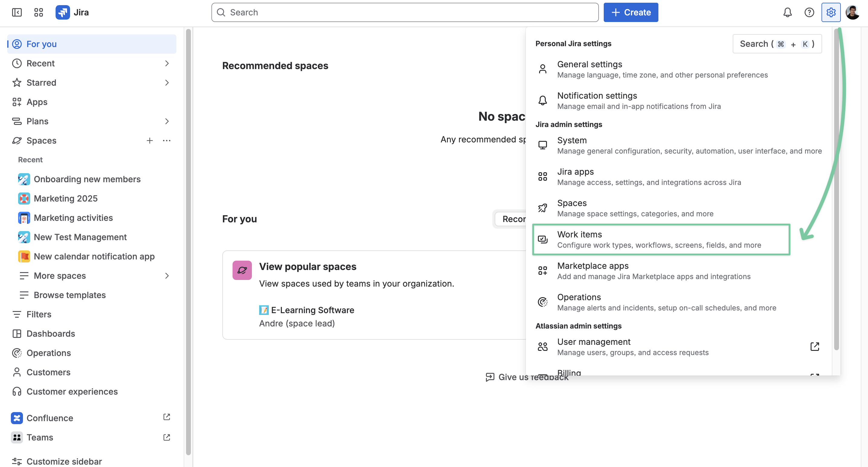Click the blue Create button
The height and width of the screenshot is (467, 868).
coord(631,12)
